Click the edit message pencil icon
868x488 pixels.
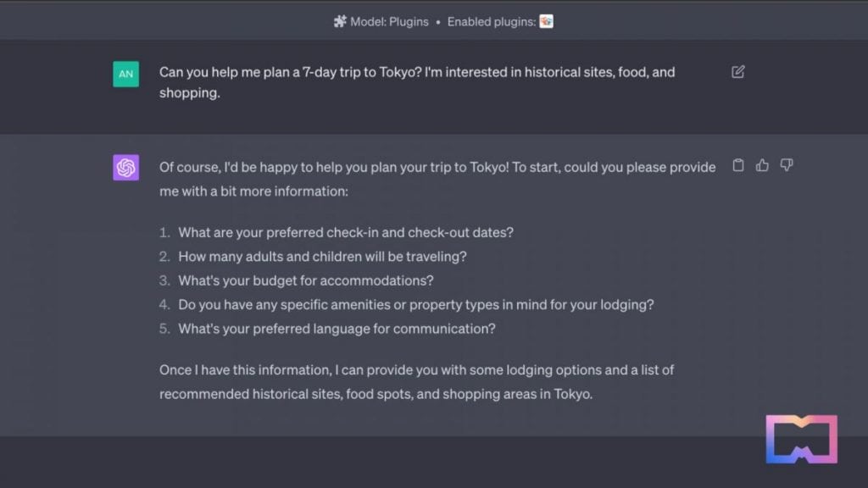pos(738,72)
